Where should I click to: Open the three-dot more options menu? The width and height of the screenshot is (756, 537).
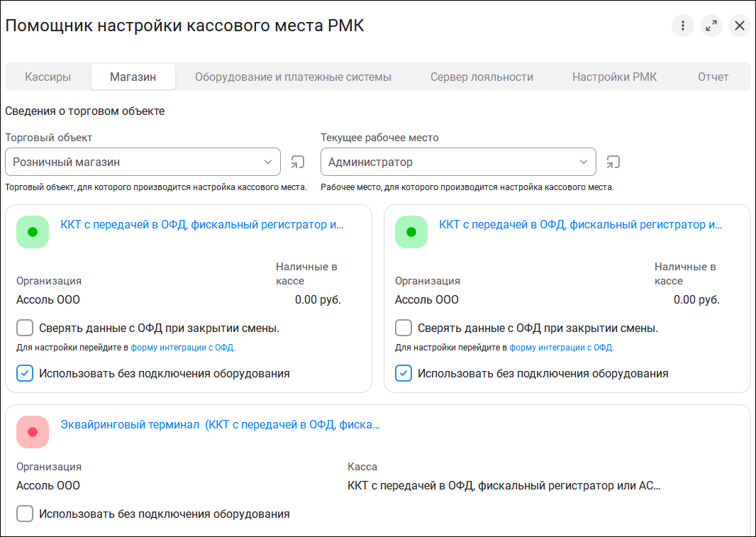(682, 26)
